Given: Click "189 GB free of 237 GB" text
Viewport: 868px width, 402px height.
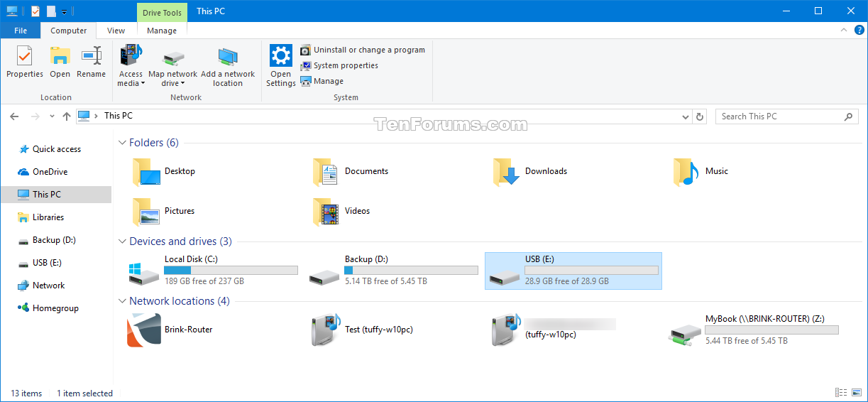Looking at the screenshot, I should coord(204,281).
